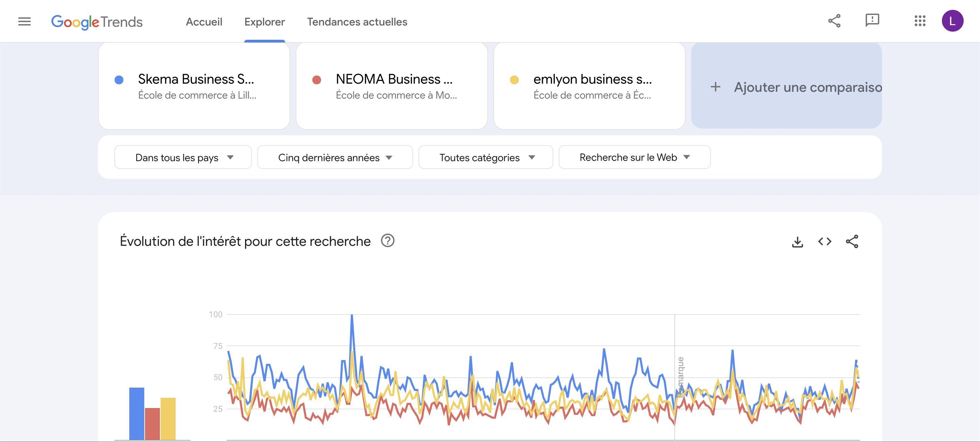Open the Recherche sur le Web dropdown
980x442 pixels.
(635, 157)
